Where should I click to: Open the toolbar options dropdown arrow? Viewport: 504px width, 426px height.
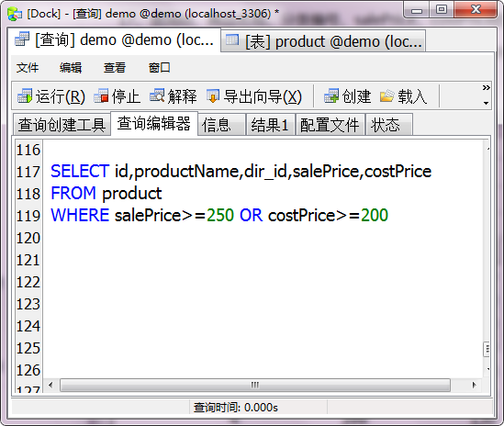[486, 103]
